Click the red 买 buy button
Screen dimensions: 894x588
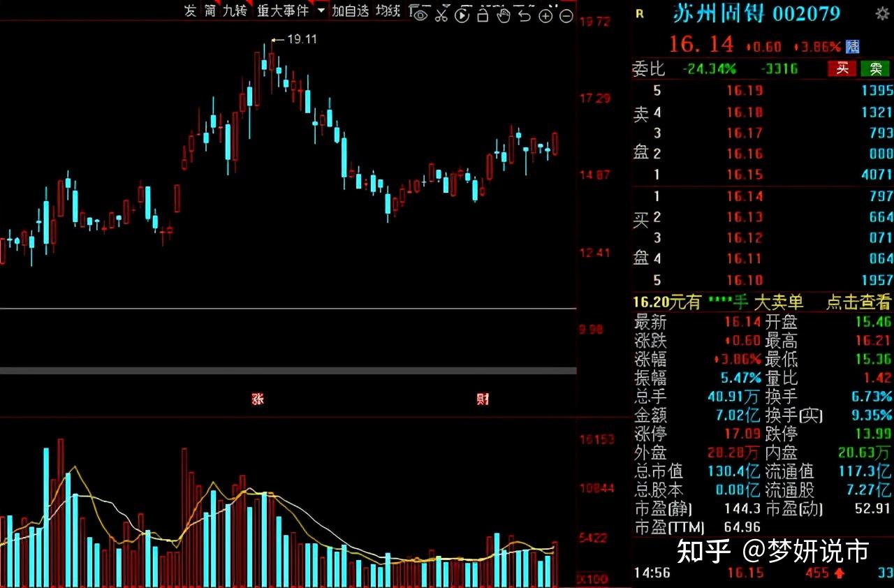click(842, 68)
